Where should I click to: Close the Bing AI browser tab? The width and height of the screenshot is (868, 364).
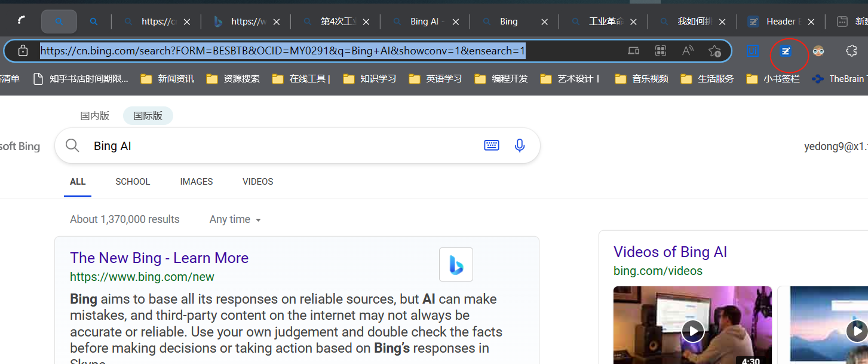pos(455,22)
